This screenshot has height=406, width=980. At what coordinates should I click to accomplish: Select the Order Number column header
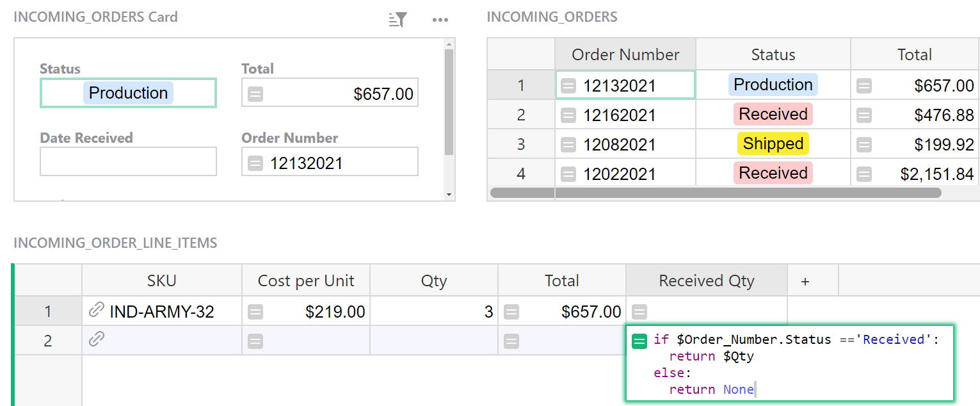[x=625, y=54]
